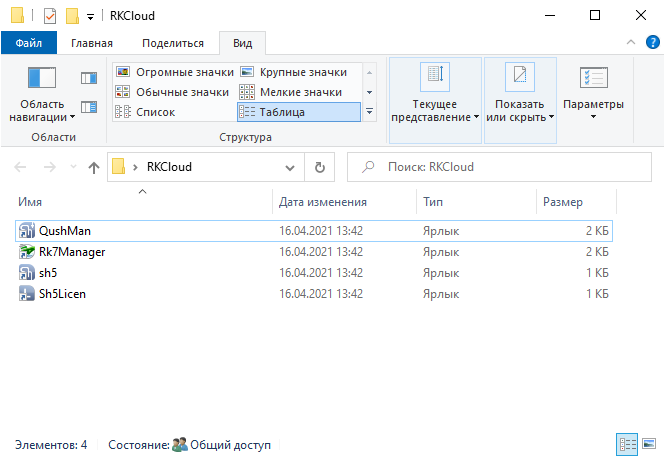Open the Файл menu tab
The image size is (665, 457).
coord(28,43)
